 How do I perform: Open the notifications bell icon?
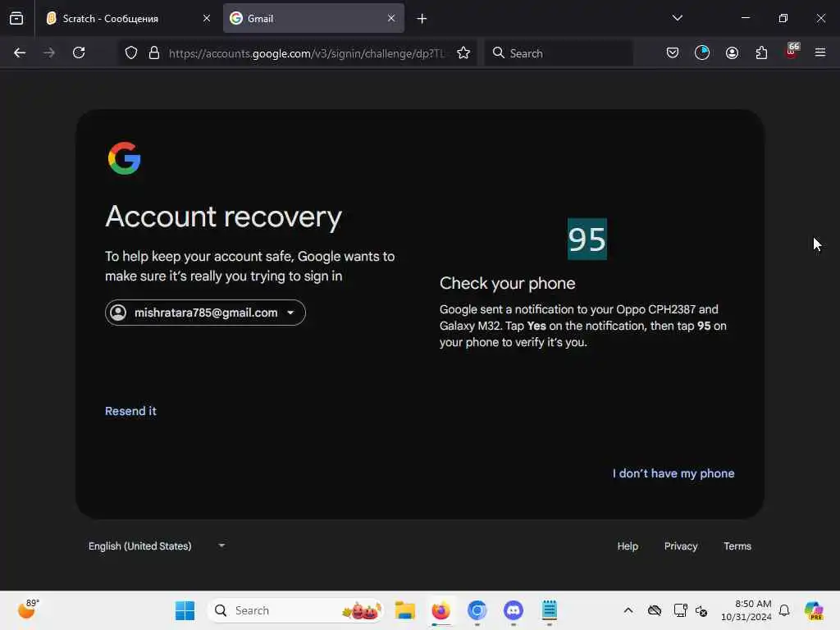[784, 610]
